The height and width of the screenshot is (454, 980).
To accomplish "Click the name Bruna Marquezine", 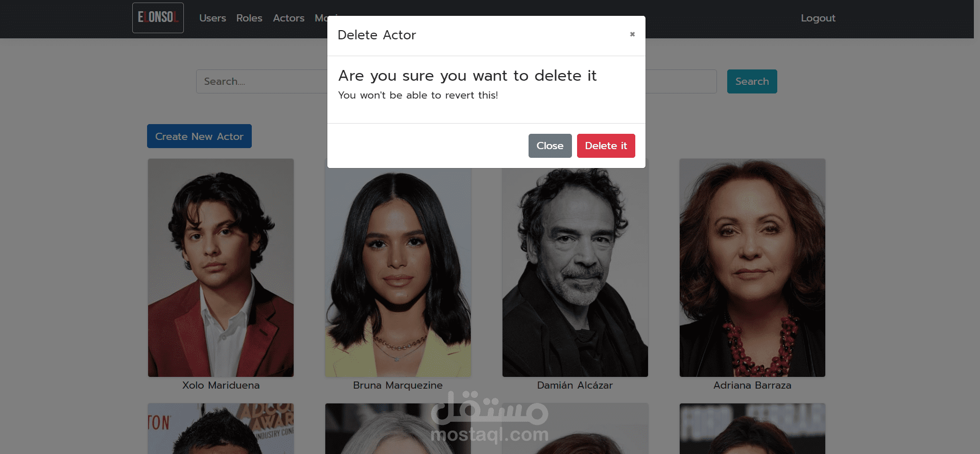I will [398, 385].
